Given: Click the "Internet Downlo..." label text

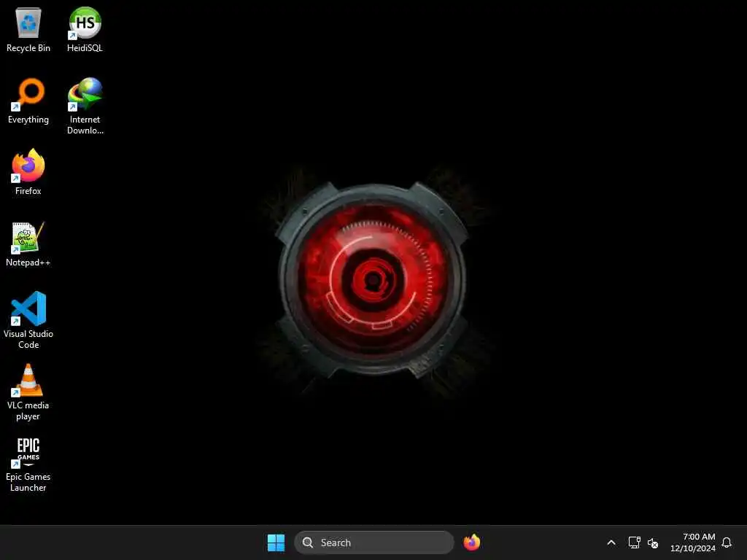Looking at the screenshot, I should 85,125.
